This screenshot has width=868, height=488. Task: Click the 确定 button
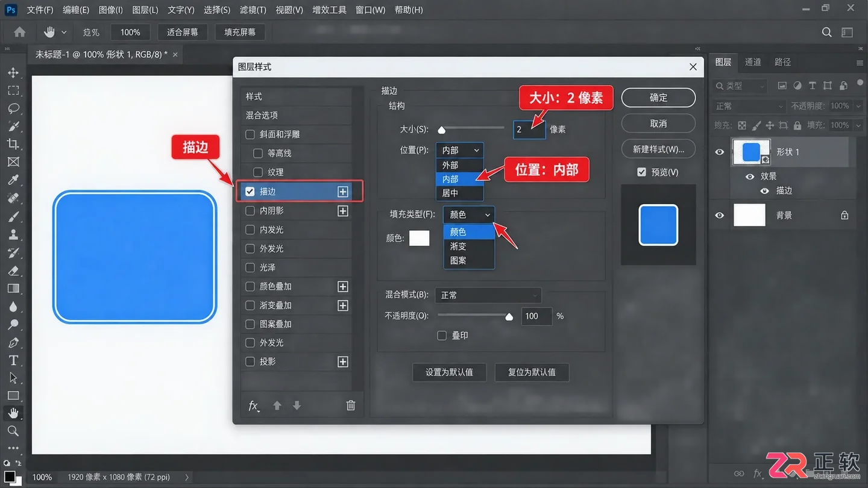[658, 98]
